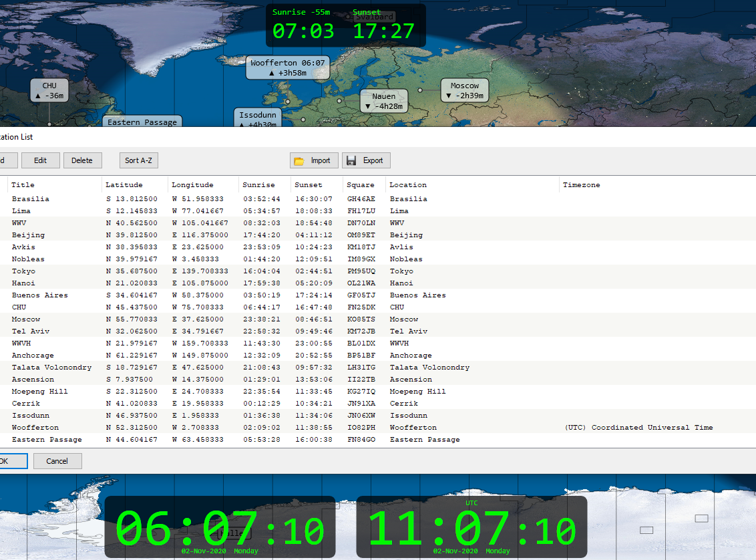This screenshot has height=560, width=756.
Task: Click the Timezone column header
Action: click(581, 185)
